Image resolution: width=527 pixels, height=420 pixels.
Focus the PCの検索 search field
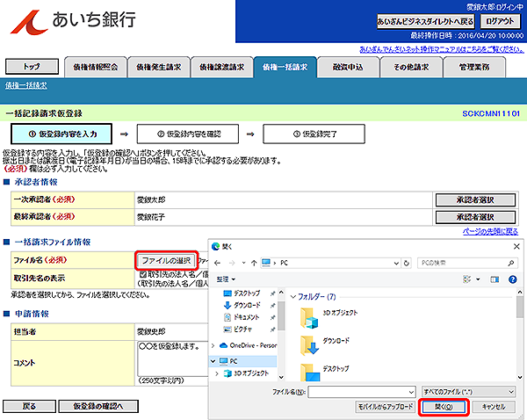tap(462, 263)
